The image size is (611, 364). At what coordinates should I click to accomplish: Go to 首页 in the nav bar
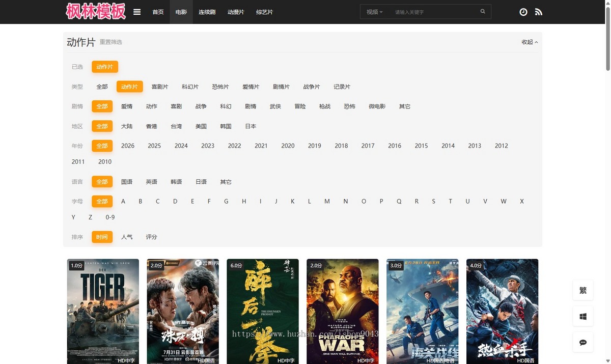pyautogui.click(x=158, y=12)
